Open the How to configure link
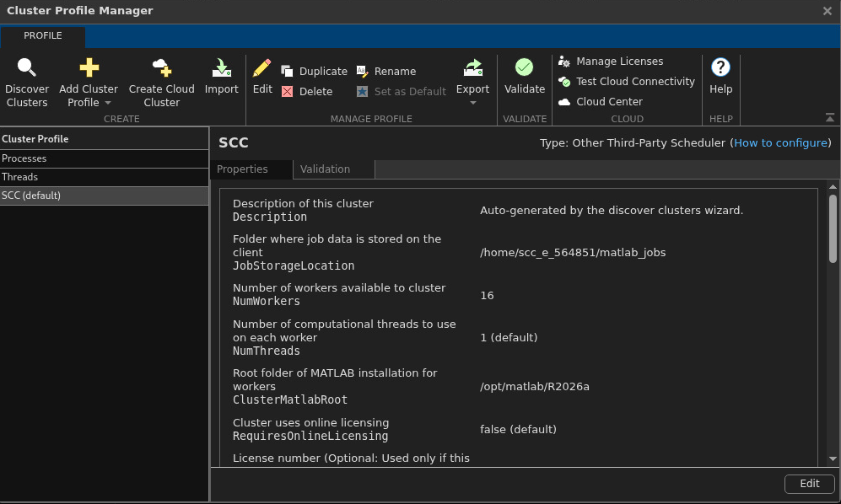Screen dimensions: 841x504 [780, 143]
